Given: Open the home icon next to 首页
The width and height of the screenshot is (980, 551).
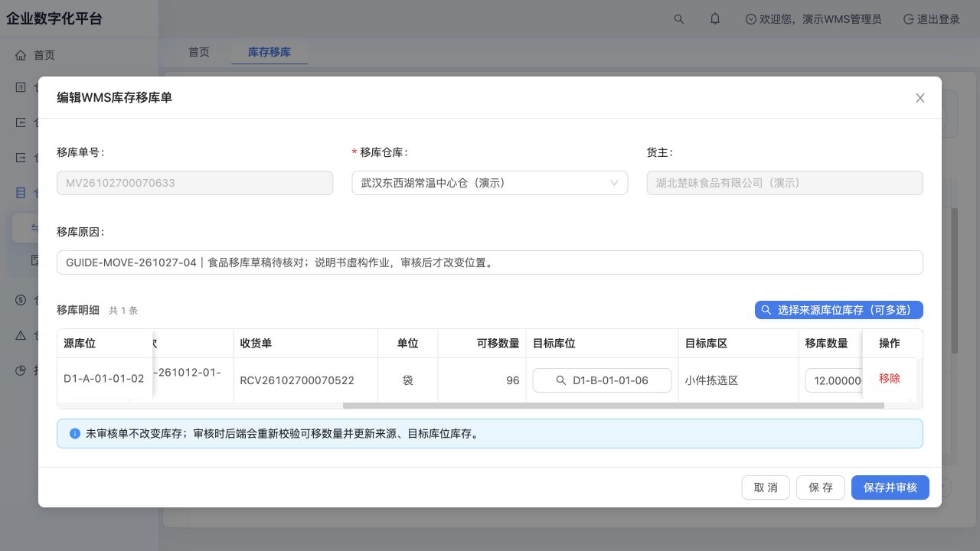Looking at the screenshot, I should 21,55.
